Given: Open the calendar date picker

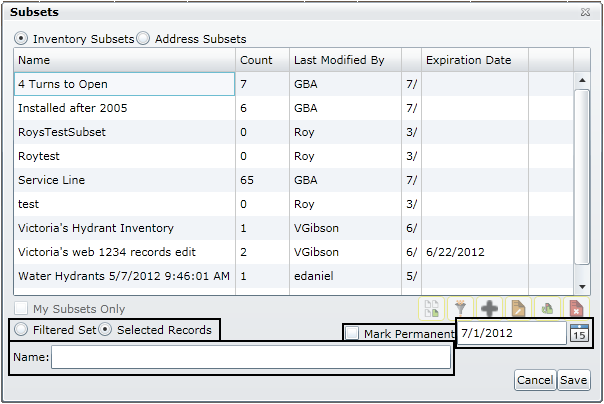Looking at the screenshot, I should click(580, 334).
